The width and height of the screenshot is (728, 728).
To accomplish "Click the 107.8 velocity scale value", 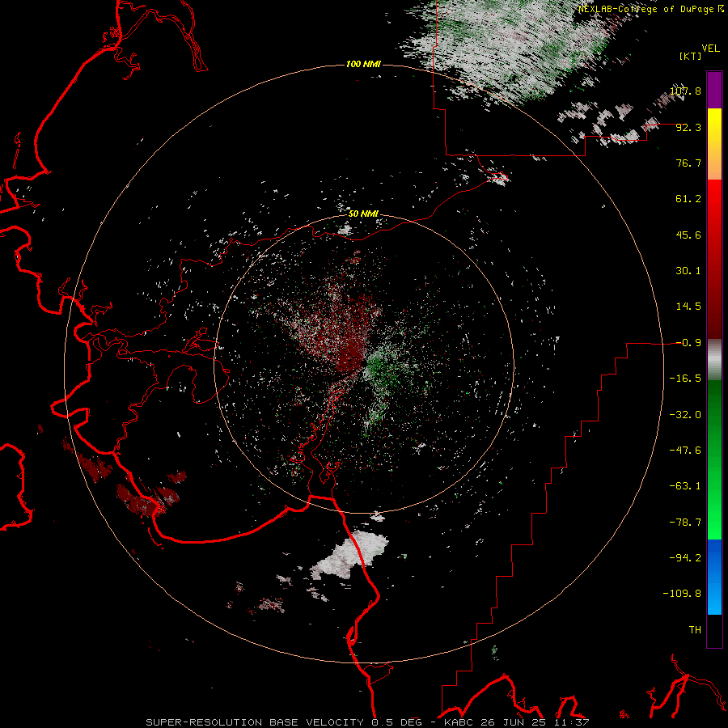I will [685, 91].
